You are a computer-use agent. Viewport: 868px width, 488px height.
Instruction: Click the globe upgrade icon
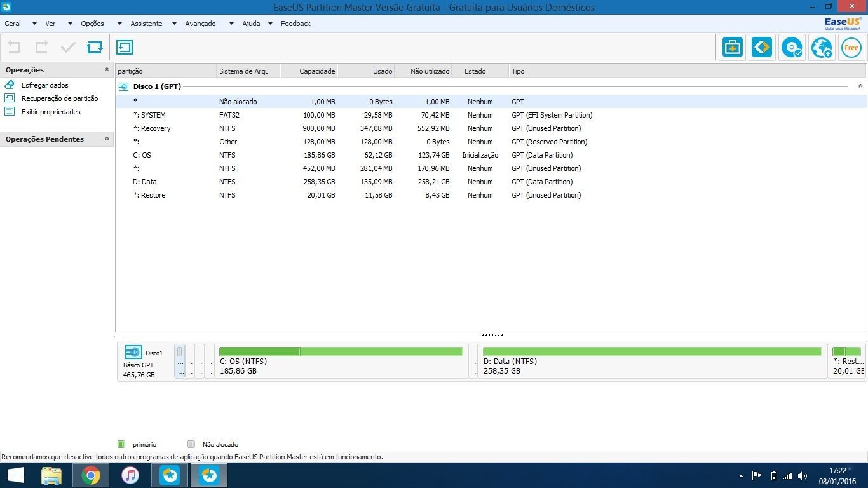click(x=822, y=48)
